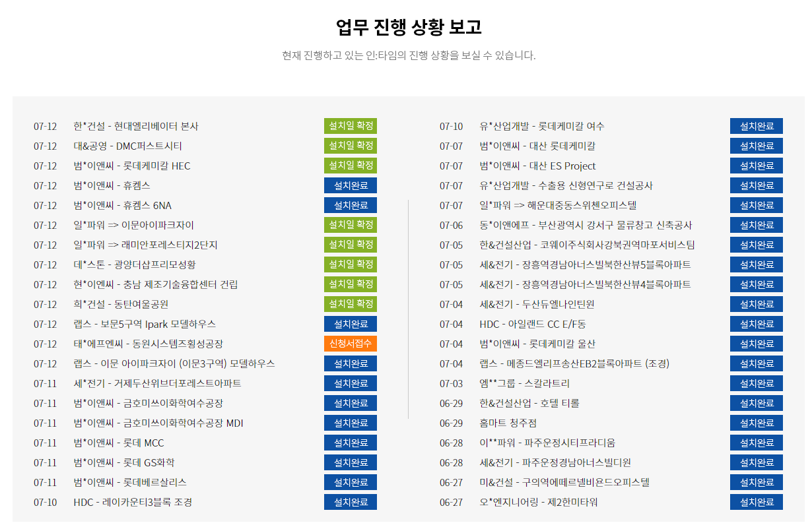
Task: Open 유*산업개발 - 수출용 신형연구로 건설공사 entry
Action: (566, 185)
